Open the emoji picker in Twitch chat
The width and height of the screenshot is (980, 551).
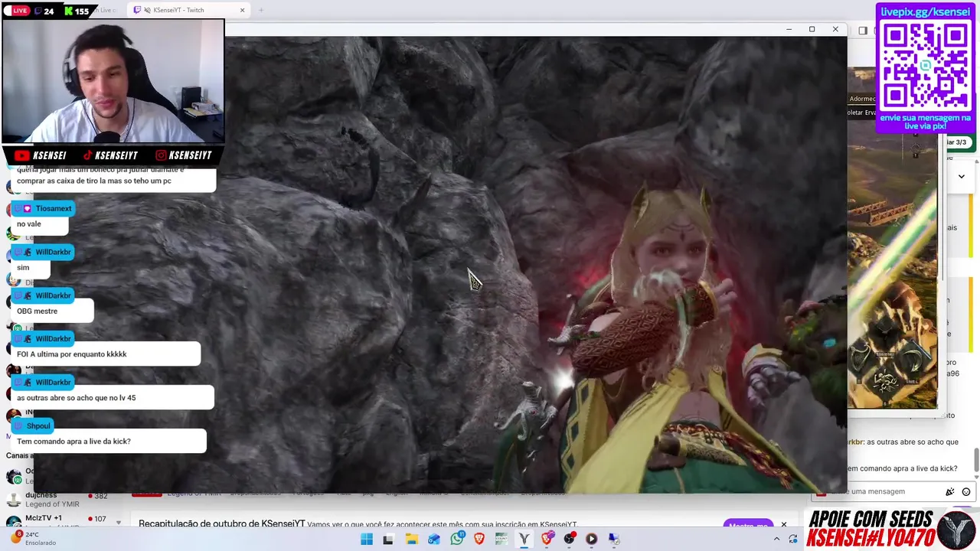click(x=966, y=491)
